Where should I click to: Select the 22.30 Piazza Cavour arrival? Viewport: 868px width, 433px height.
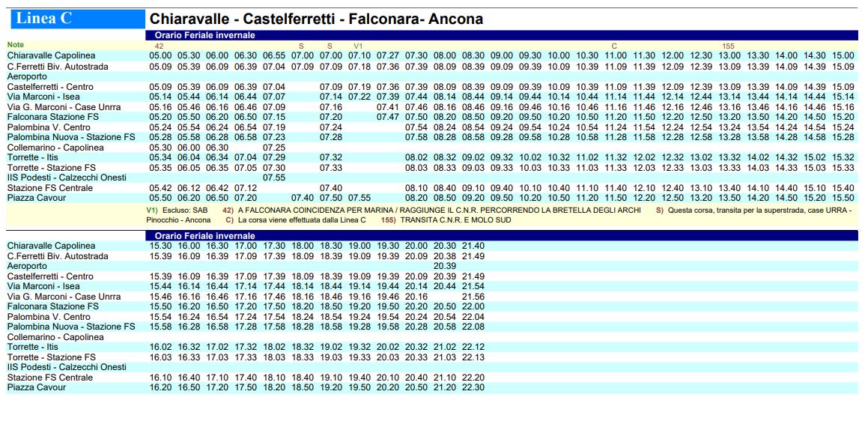click(x=473, y=387)
